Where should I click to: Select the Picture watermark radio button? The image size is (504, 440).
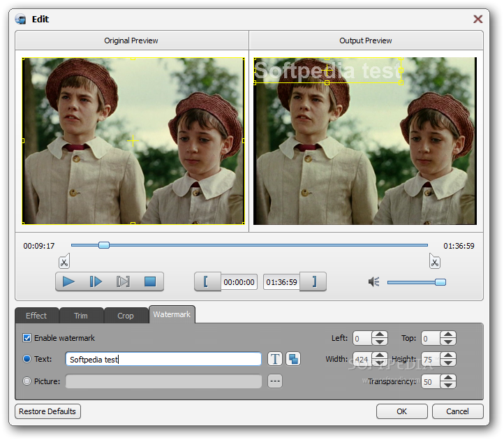[27, 381]
